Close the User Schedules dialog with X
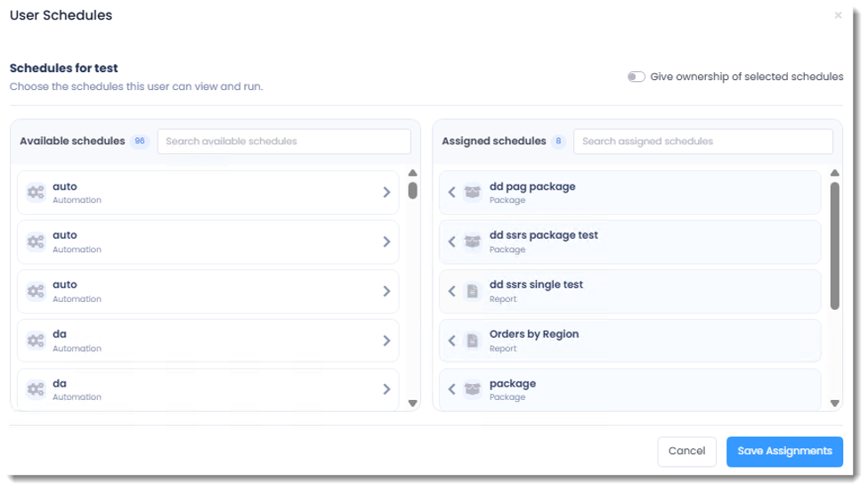Screen dimensions: 868x490 pos(838,15)
